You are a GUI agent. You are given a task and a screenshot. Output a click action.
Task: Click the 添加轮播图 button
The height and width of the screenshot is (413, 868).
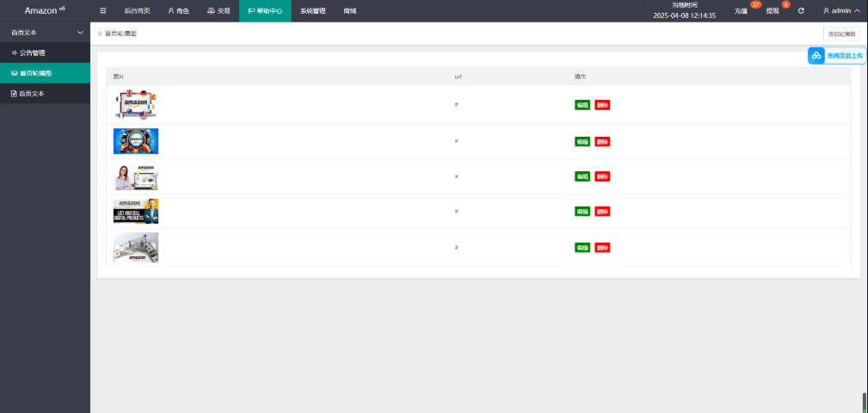(841, 34)
